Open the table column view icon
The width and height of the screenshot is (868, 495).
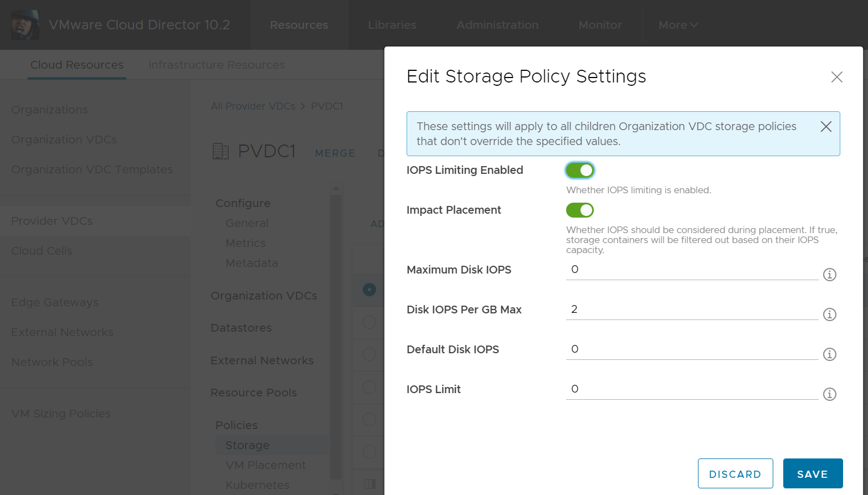pyautogui.click(x=369, y=484)
